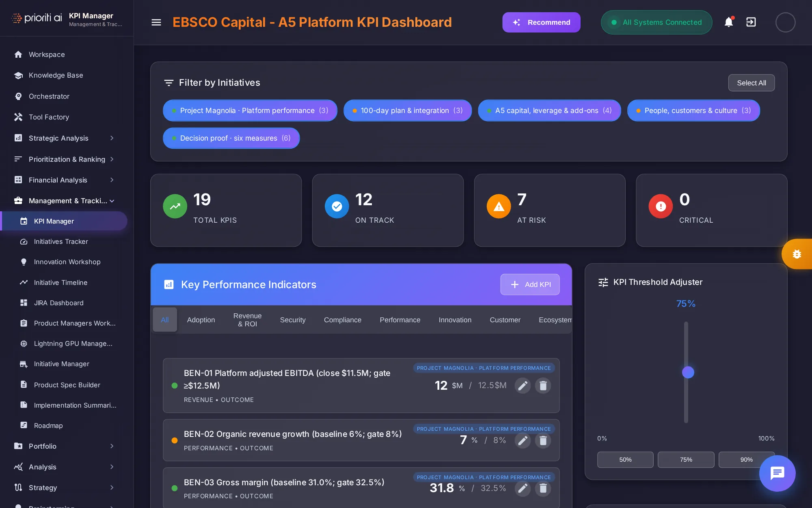This screenshot has width=812, height=508.
Task: Open Initiatives Tracker in sidebar
Action: coord(61,241)
